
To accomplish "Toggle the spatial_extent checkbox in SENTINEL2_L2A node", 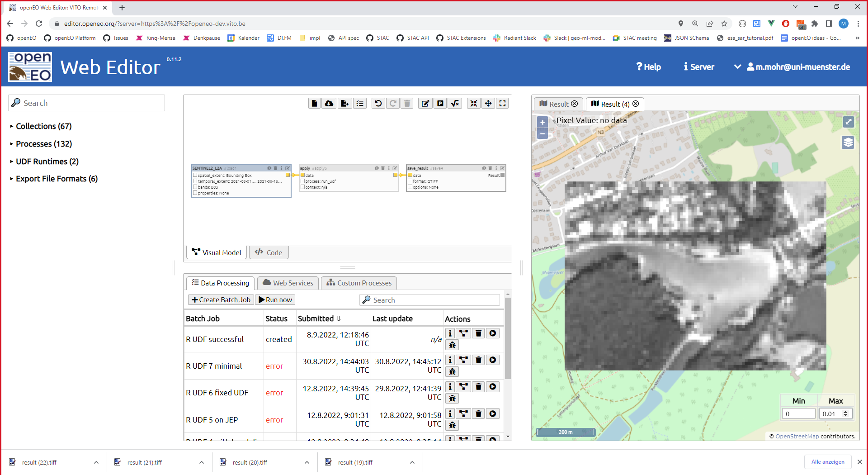I will coord(195,175).
